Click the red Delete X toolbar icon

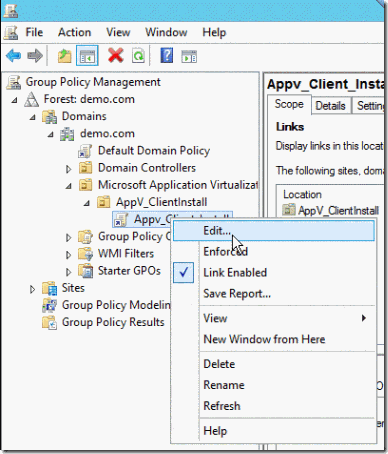pos(116,55)
